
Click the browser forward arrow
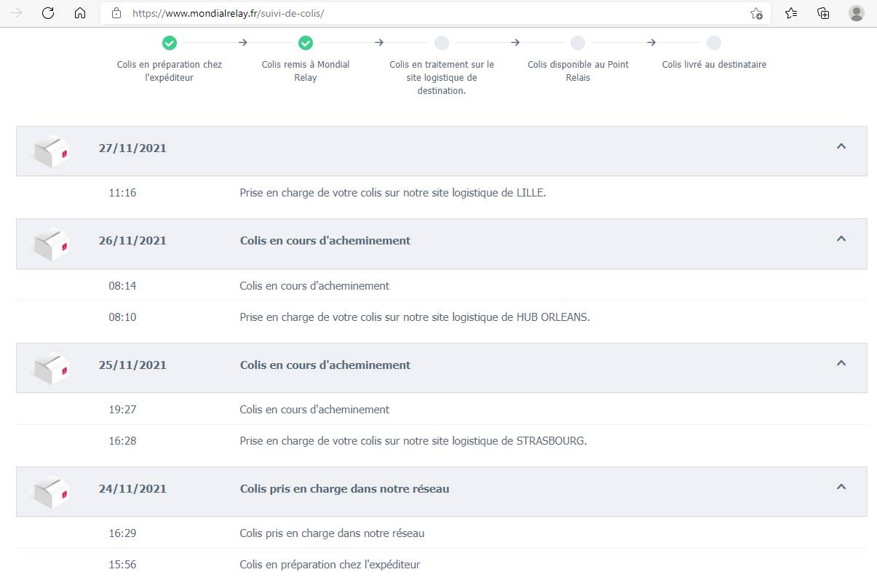16,13
